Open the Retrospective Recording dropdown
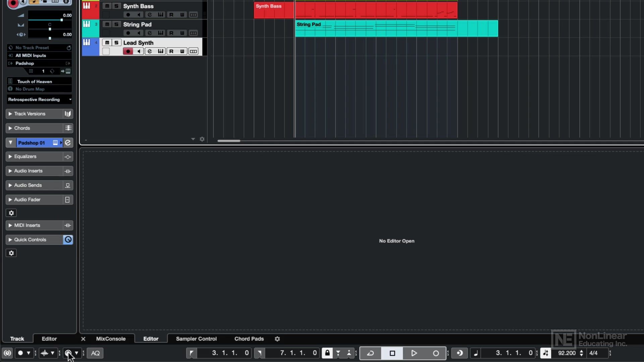 coord(40,100)
